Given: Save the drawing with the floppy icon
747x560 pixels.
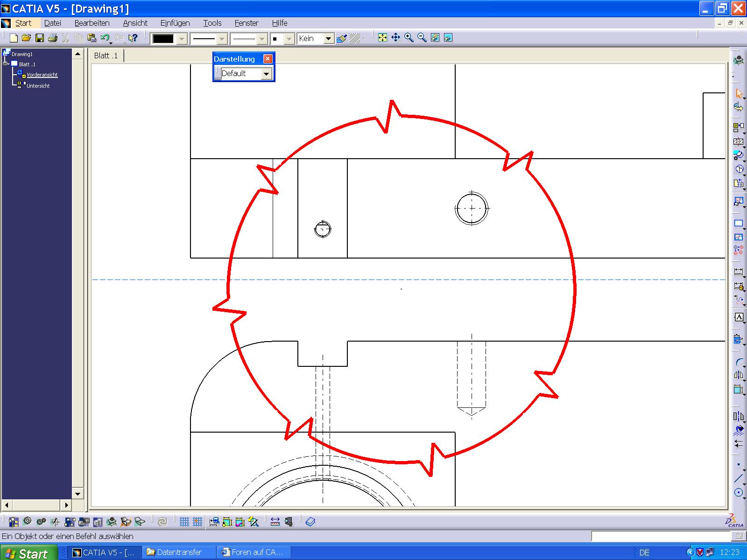Looking at the screenshot, I should [x=40, y=38].
